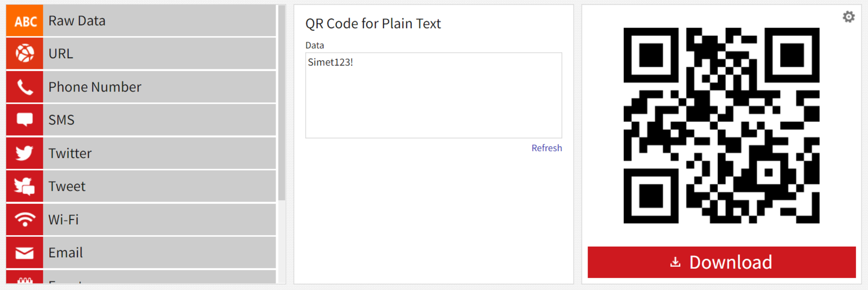Click the Wi-Fi signal icon
This screenshot has height=290, width=868.
(x=25, y=220)
